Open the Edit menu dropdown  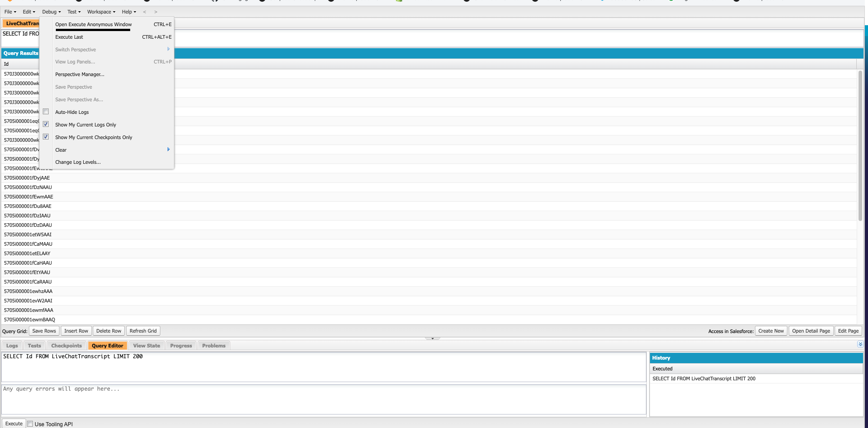(29, 12)
